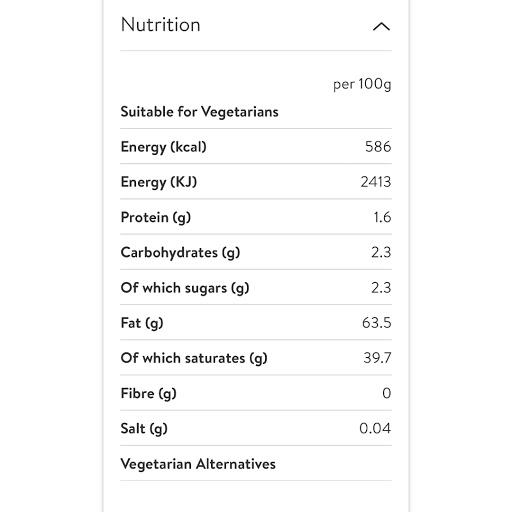
Task: Select the Fibre (g) row label
Action: pyautogui.click(x=149, y=393)
